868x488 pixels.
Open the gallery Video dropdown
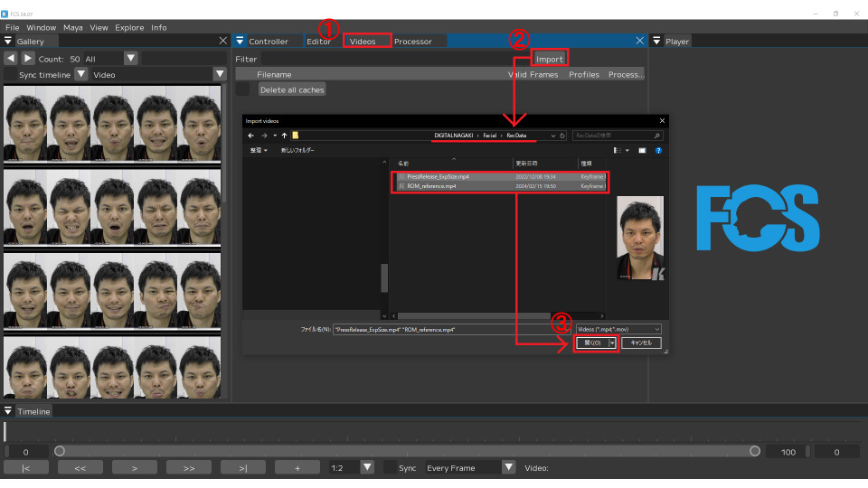click(219, 74)
